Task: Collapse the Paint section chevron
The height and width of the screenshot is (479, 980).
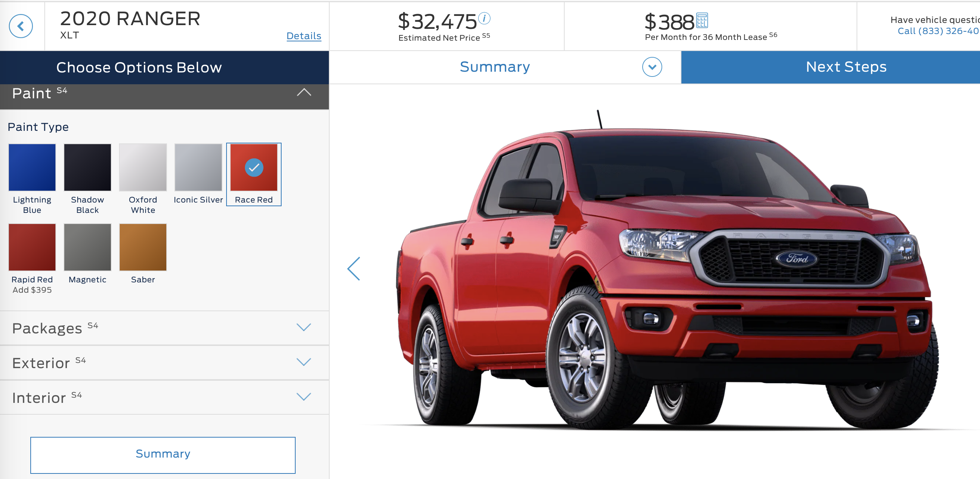Action: click(304, 92)
